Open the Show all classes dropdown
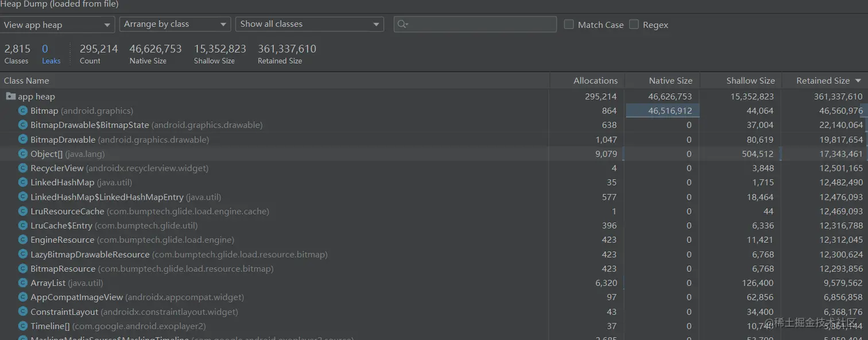 [x=309, y=24]
